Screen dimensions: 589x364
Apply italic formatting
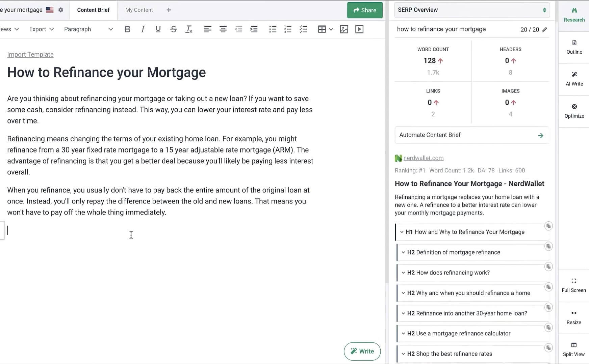pyautogui.click(x=143, y=29)
